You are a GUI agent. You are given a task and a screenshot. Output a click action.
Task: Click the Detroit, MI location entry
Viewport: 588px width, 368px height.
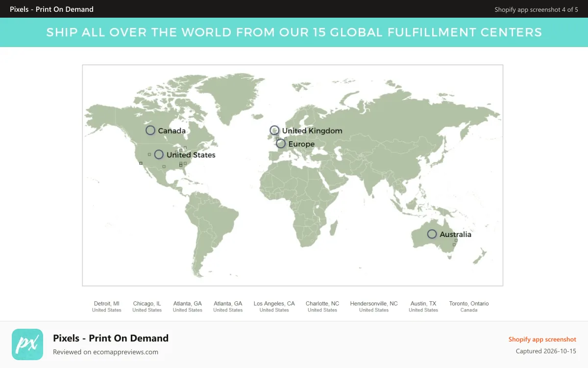[107, 307]
